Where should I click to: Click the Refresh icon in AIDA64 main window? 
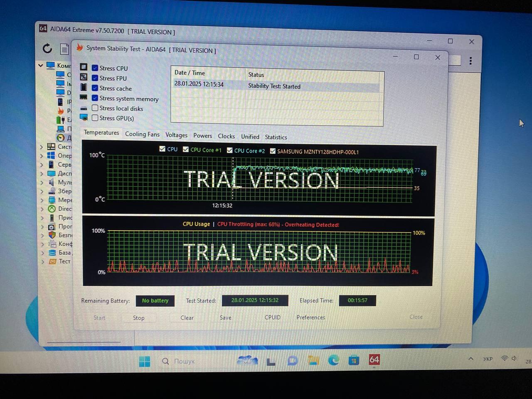pos(47,49)
